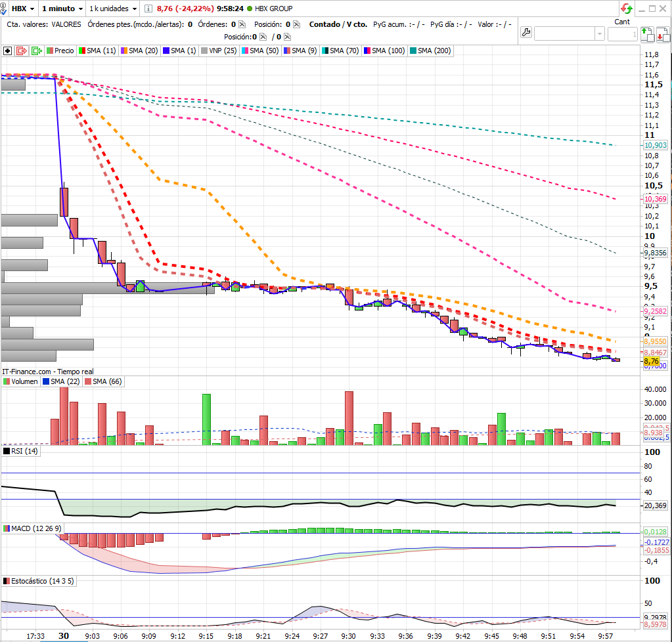This screenshot has width=672, height=642.
Task: Click the 30 date marker on the time axis
Action: 64,635
